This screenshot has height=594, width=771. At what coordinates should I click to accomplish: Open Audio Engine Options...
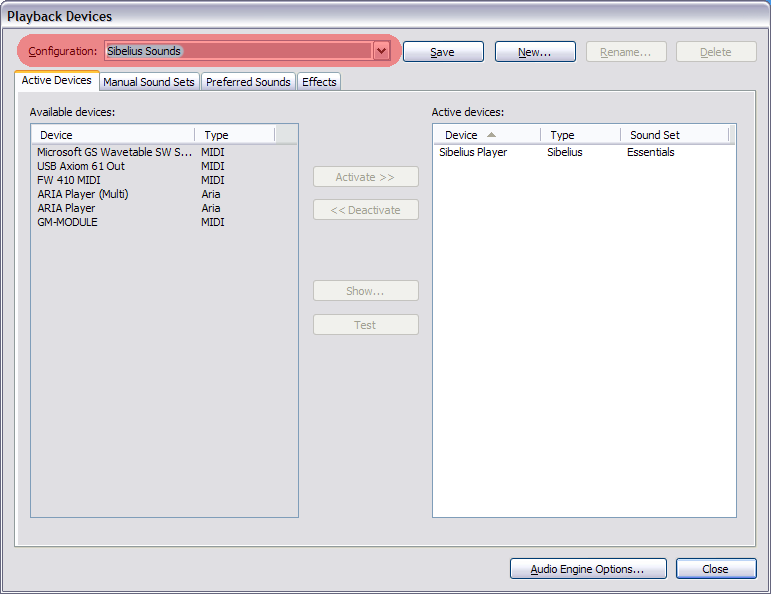(588, 568)
